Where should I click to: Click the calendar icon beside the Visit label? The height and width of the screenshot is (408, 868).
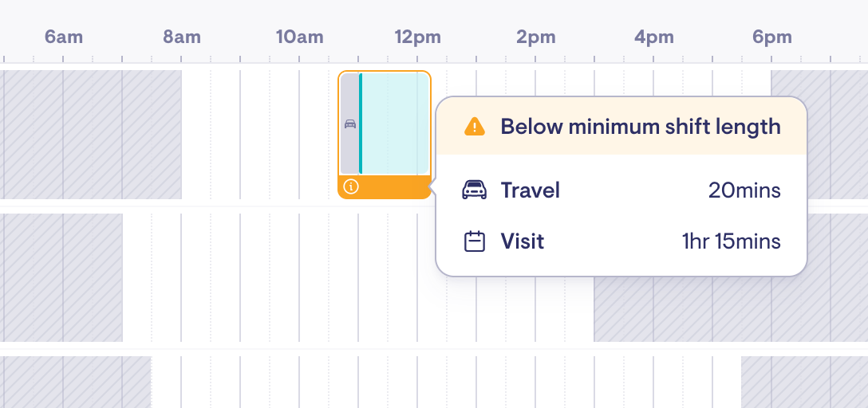(475, 241)
